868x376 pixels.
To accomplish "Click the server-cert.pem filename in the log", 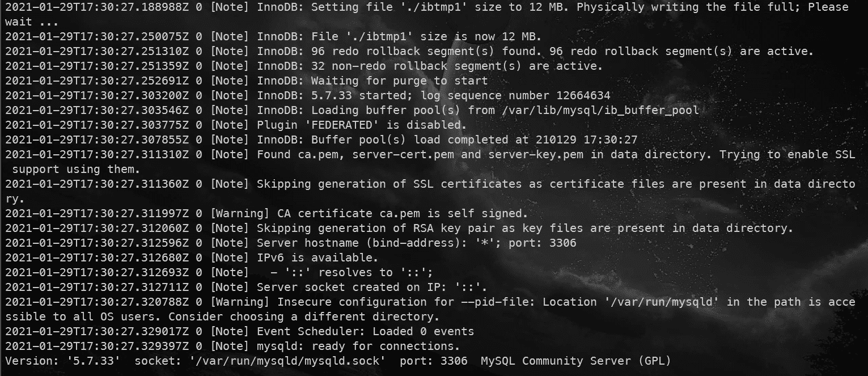I will pos(400,154).
